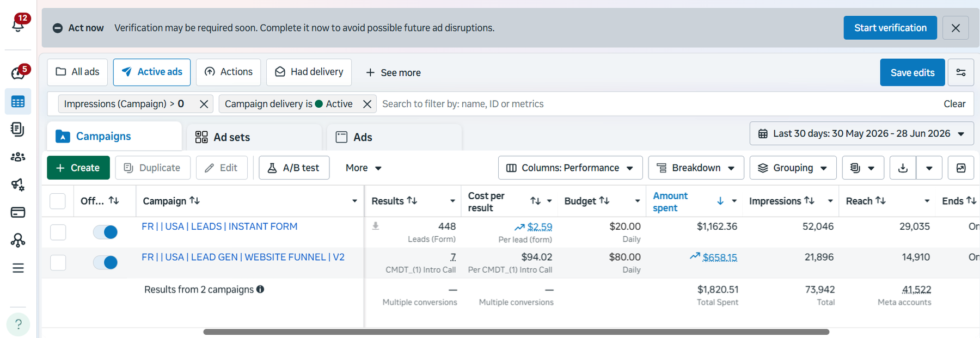Click the Start verification button

click(890, 28)
